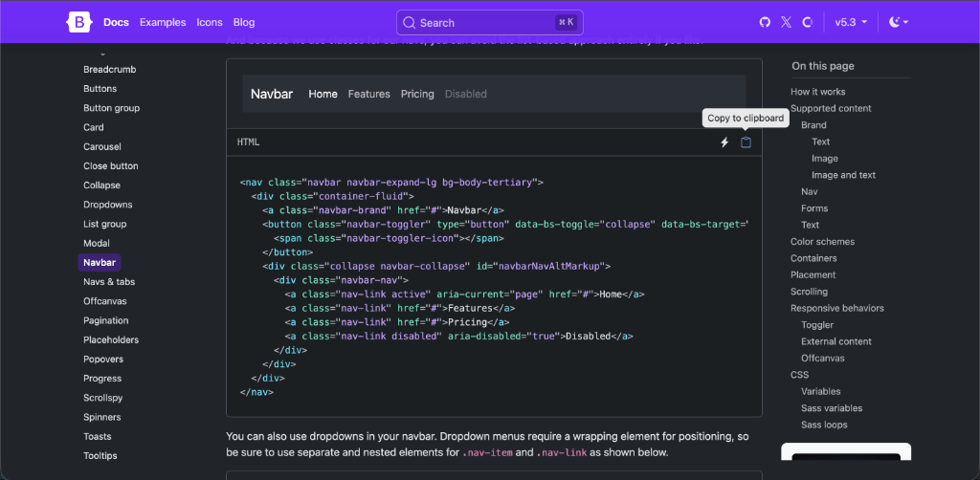The height and width of the screenshot is (480, 980).
Task: Jump to Nav in On this page
Action: point(810,191)
